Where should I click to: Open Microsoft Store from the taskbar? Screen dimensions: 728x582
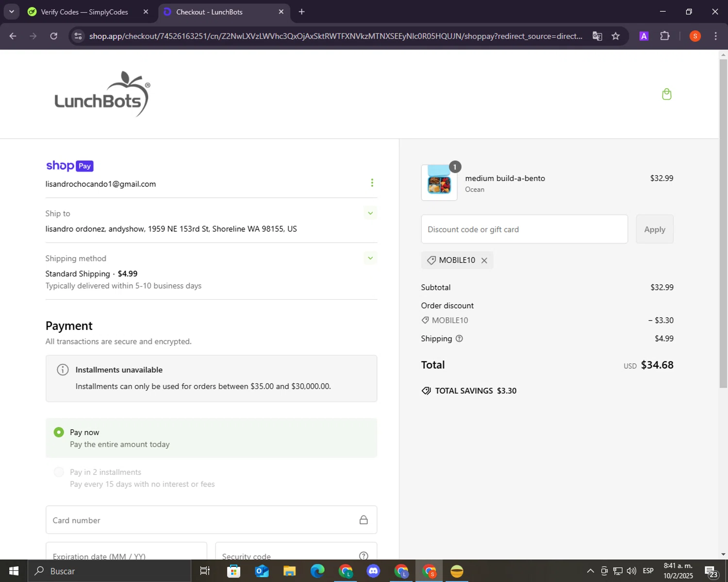[234, 571]
